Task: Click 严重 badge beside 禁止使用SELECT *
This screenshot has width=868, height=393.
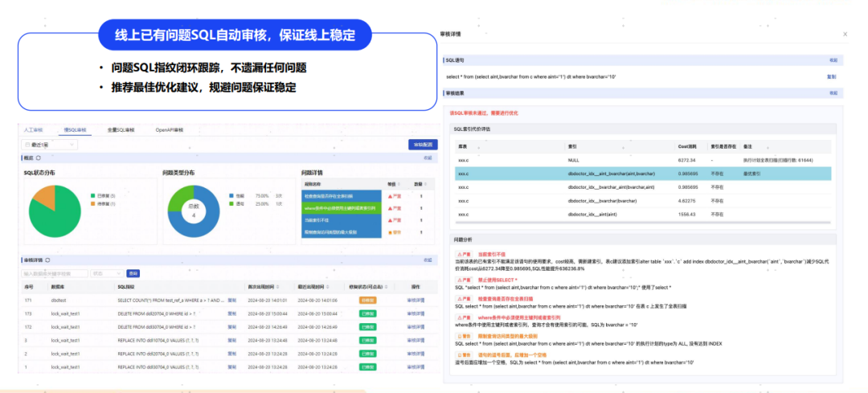Action: click(464, 280)
